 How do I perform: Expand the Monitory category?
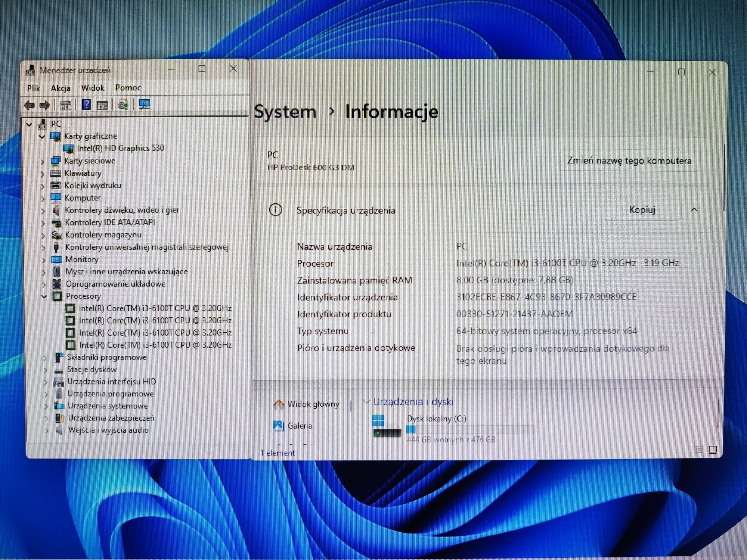coord(44,260)
